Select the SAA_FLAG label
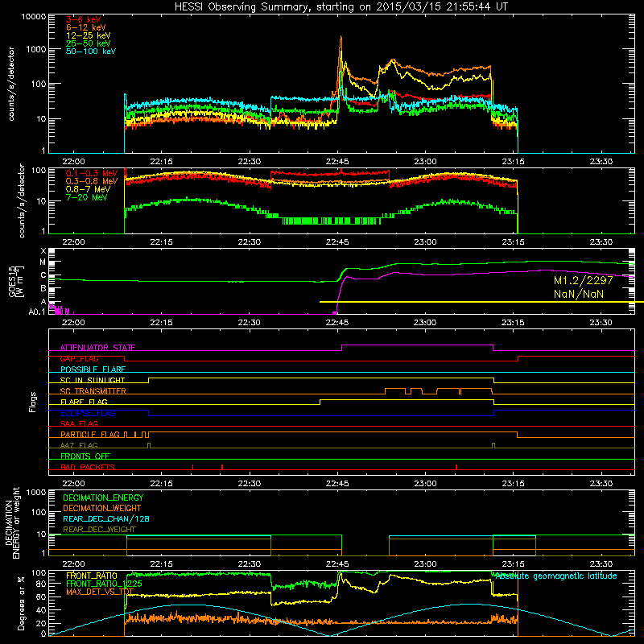The image size is (644, 644). click(79, 423)
